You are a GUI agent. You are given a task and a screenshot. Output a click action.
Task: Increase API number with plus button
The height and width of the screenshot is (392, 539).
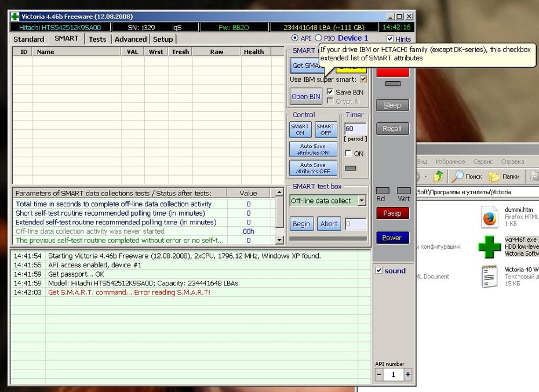pyautogui.click(x=407, y=375)
